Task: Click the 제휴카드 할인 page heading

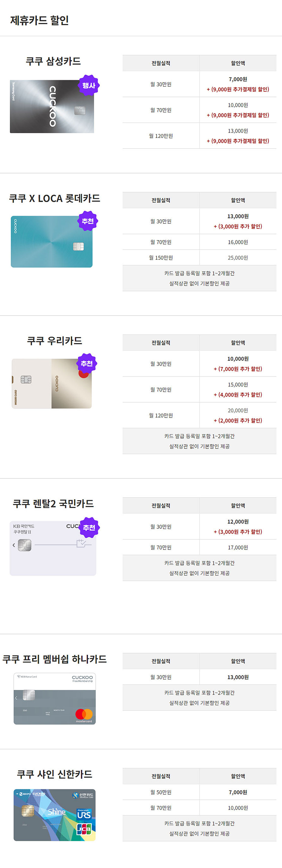Action: point(39,20)
